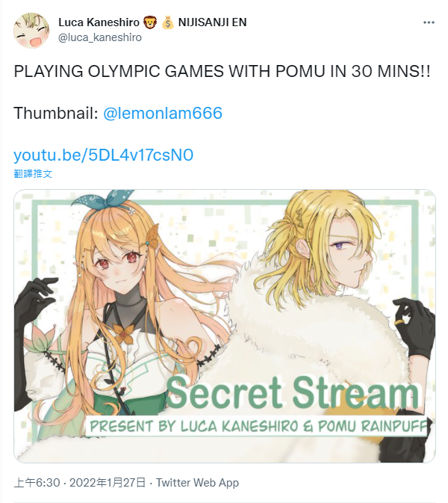
Task: Click Luca Kaneshiro's profile avatar
Action: point(31,30)
